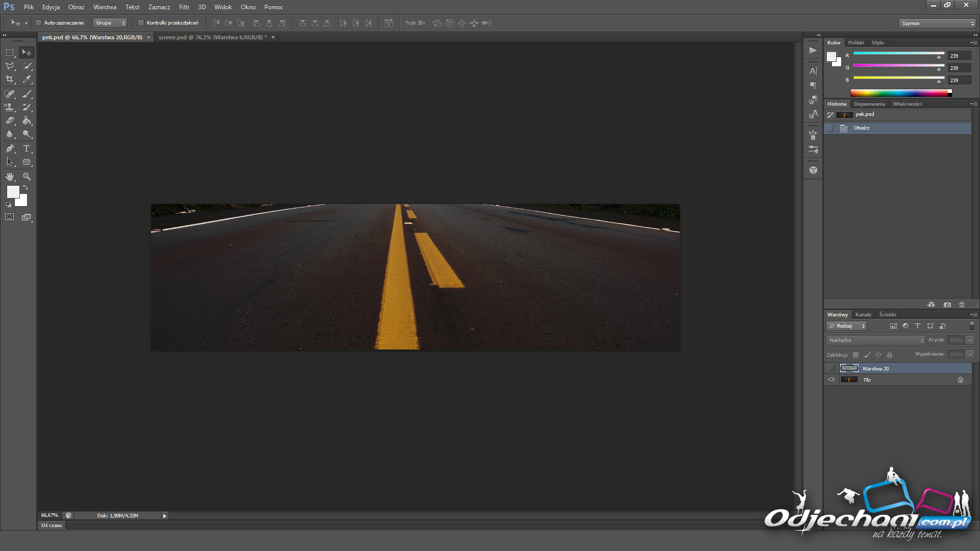Image resolution: width=980 pixels, height=551 pixels.
Task: Open the Grupa auto-select dropdown
Action: pyautogui.click(x=110, y=23)
